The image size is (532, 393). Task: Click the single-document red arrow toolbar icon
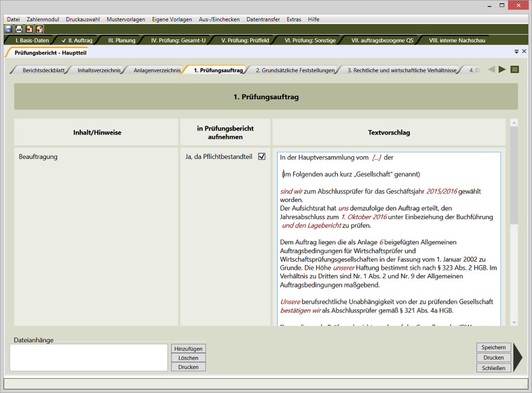(x=29, y=29)
